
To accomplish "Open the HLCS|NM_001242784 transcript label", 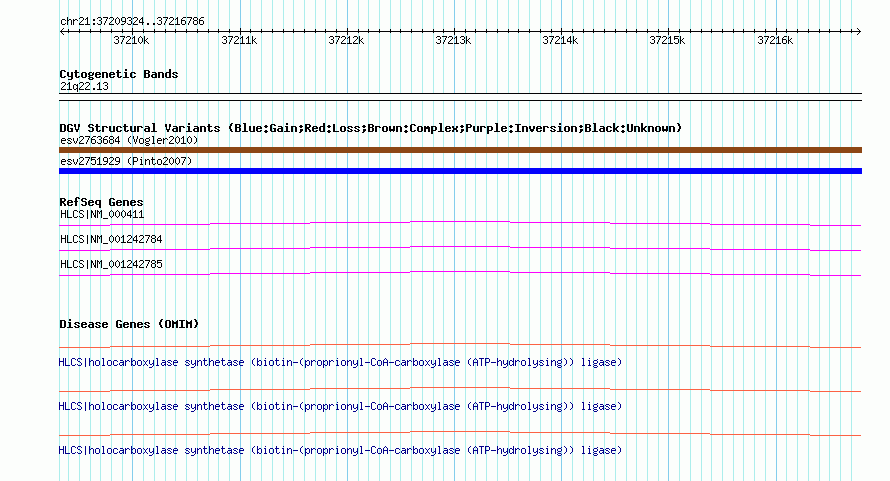I will pyautogui.click(x=111, y=240).
